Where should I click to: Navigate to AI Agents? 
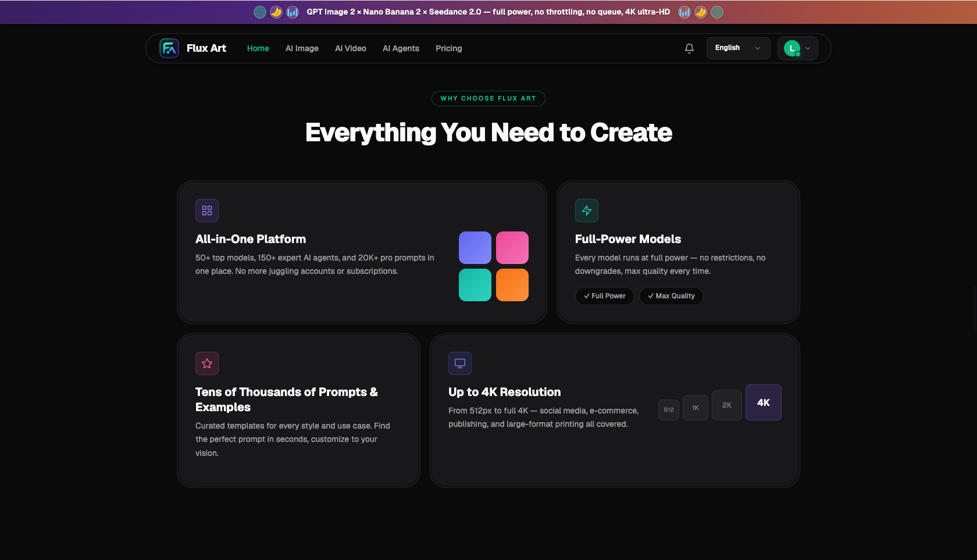[x=401, y=48]
